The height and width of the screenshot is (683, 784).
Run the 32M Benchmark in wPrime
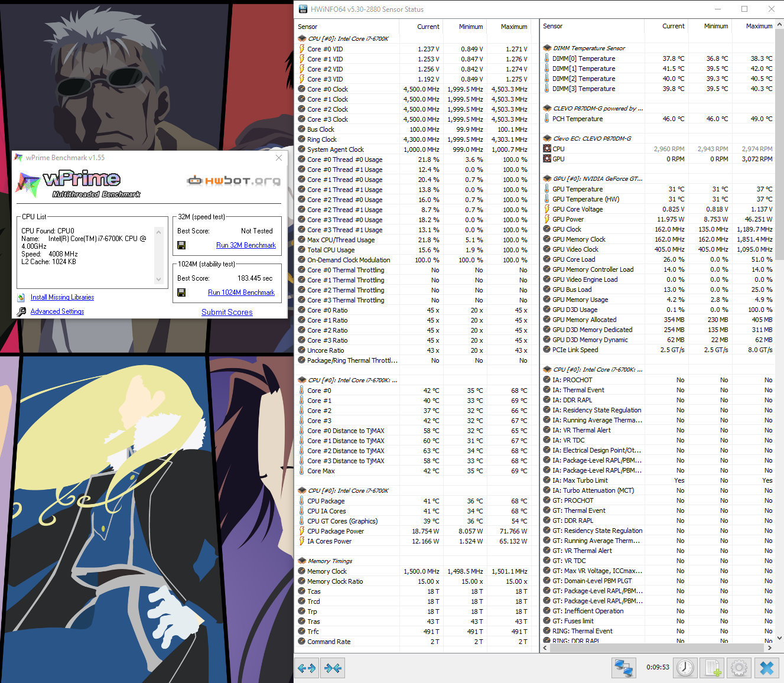[x=246, y=245]
